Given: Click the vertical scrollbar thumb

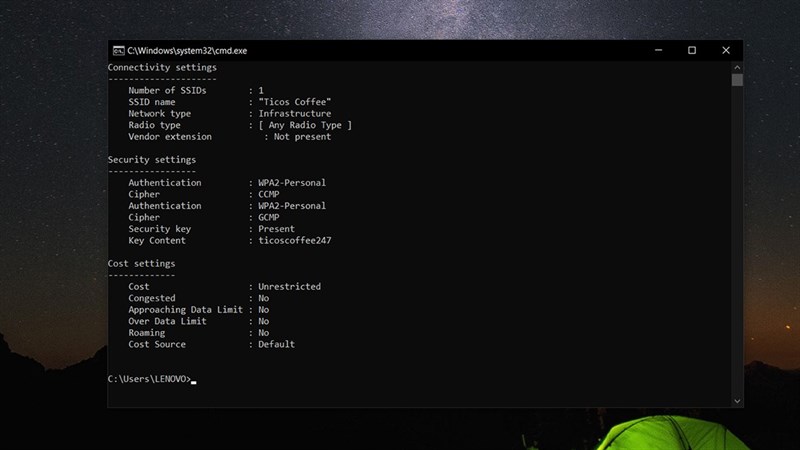Looking at the screenshot, I should pyautogui.click(x=737, y=80).
